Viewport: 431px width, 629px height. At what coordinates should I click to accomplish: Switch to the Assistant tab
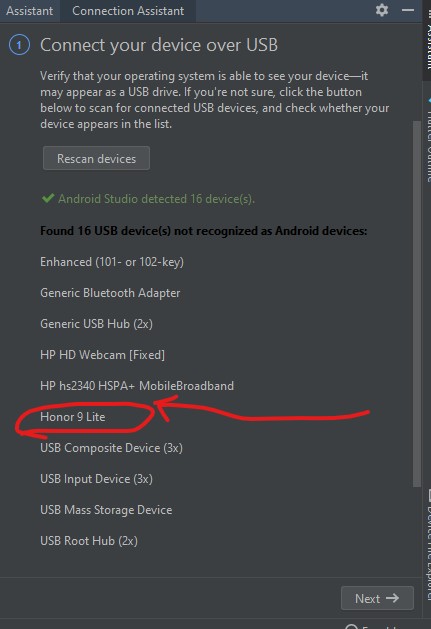click(x=29, y=11)
